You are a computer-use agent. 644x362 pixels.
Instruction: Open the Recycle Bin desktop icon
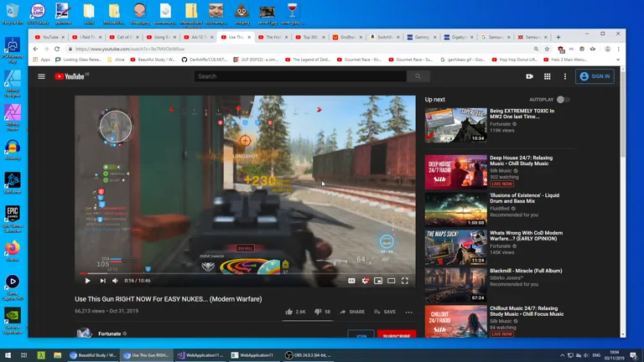tap(13, 14)
